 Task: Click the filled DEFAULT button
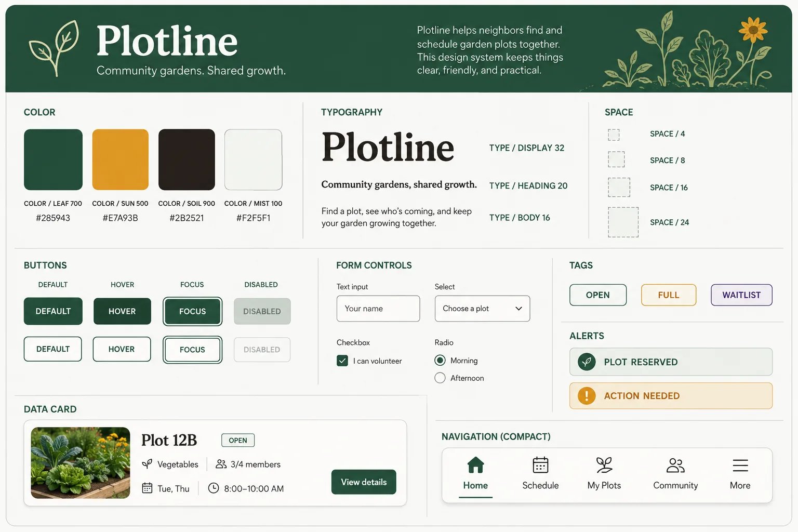[53, 311]
